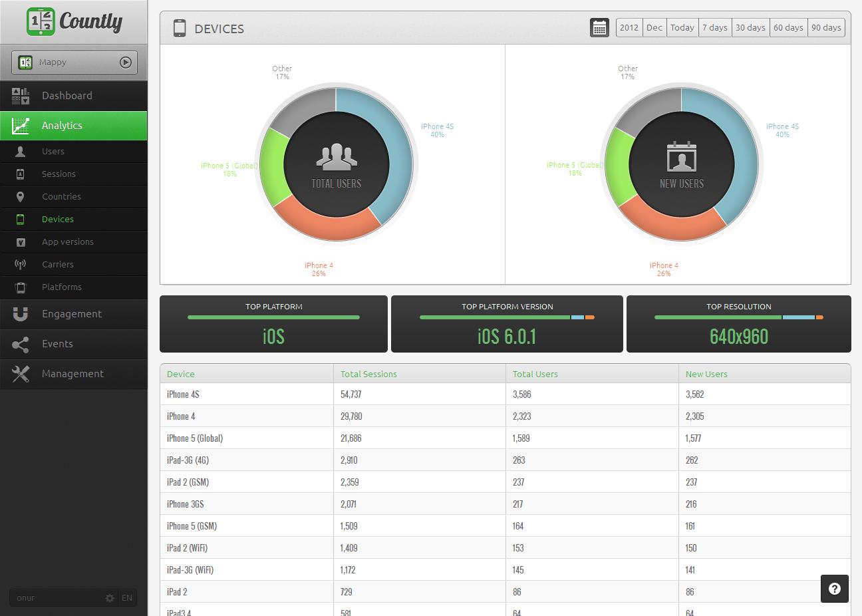Enable the Today date filter

point(682,27)
